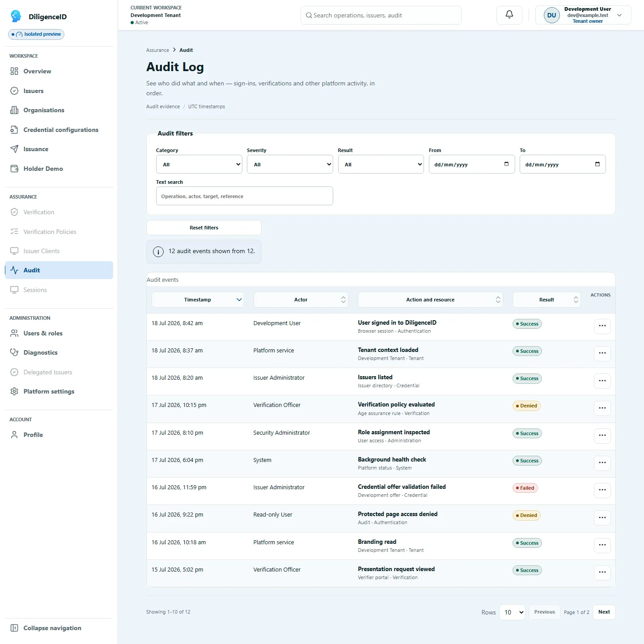Screen dimensions: 644x644
Task: Open notifications bell
Action: tap(509, 15)
